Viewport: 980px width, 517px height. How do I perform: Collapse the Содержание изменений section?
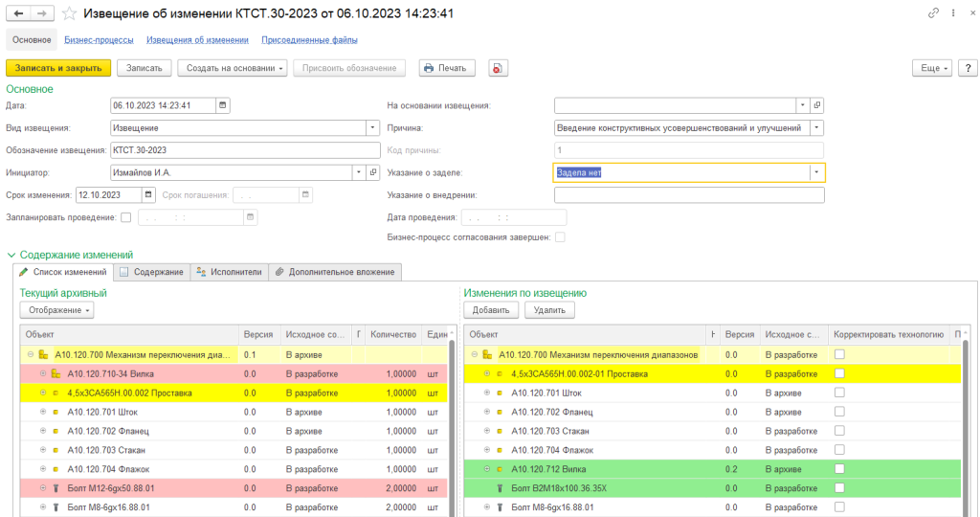point(11,255)
